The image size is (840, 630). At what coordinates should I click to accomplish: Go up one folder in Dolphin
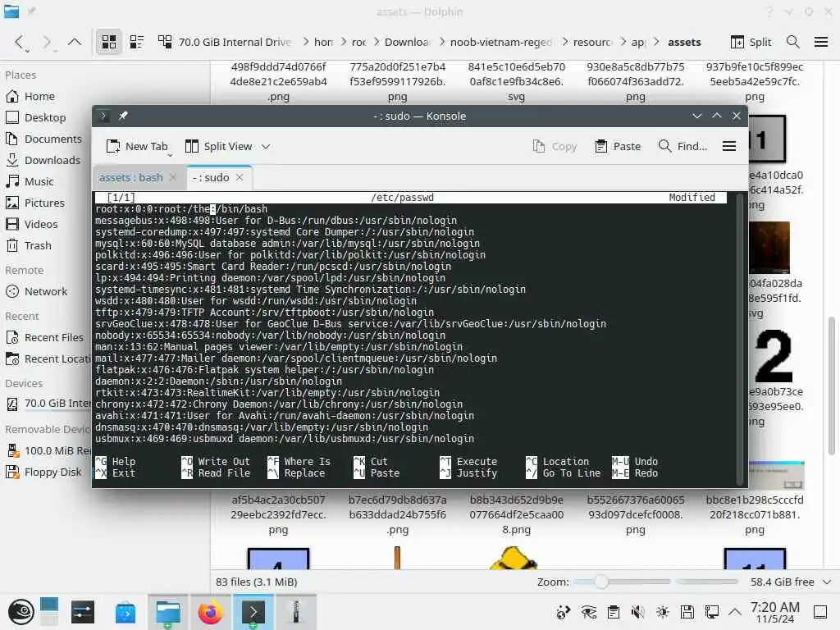click(75, 42)
